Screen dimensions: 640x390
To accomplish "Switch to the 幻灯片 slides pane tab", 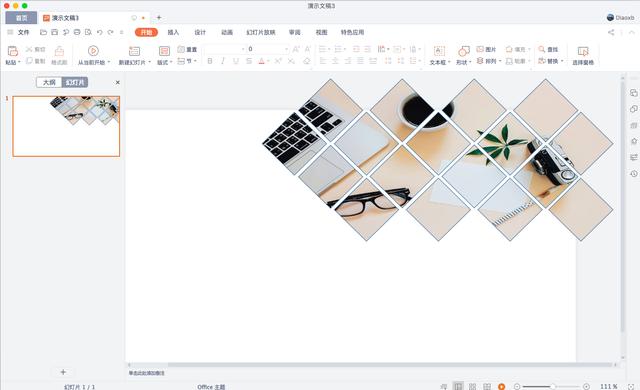I will tap(75, 82).
